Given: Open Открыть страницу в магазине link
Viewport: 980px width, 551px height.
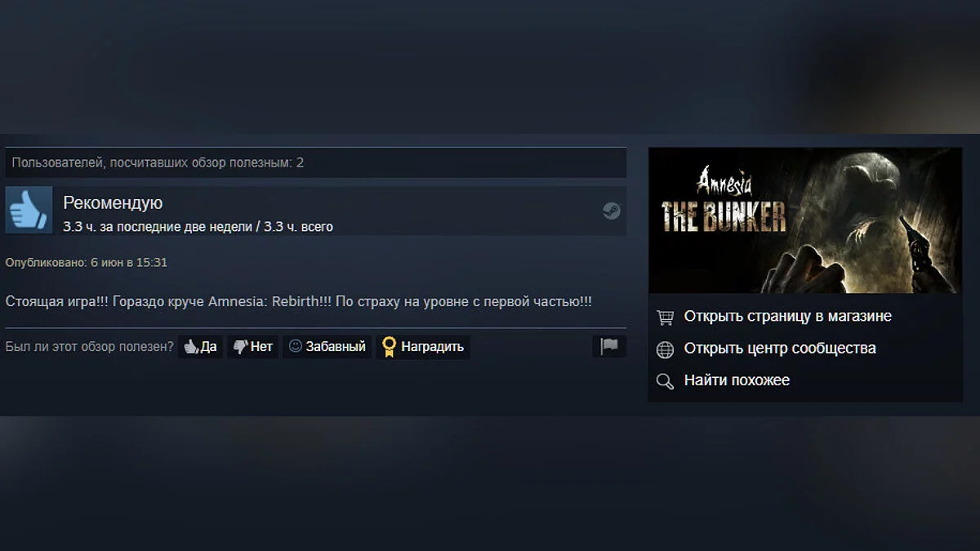Looking at the screenshot, I should pyautogui.click(x=787, y=316).
